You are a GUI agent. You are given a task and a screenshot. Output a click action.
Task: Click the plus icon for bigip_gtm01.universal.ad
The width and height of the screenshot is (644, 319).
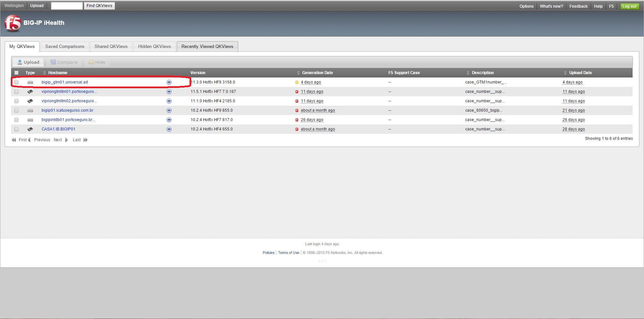(169, 82)
